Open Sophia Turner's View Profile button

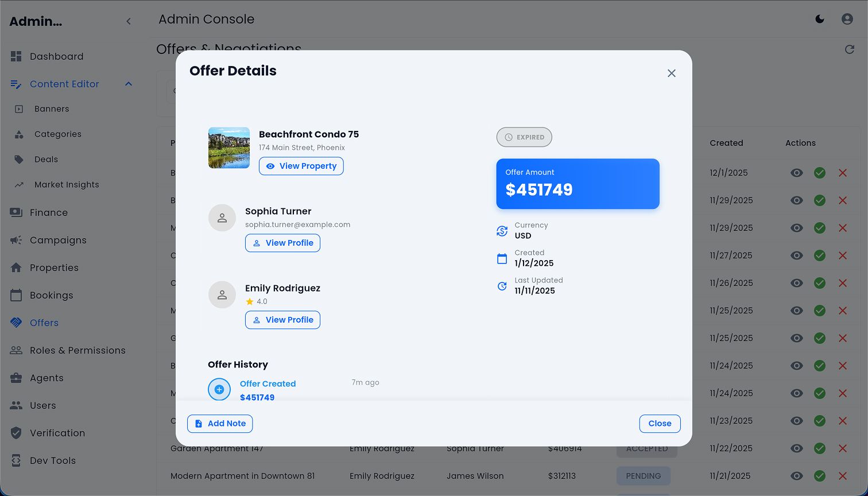[x=282, y=243]
